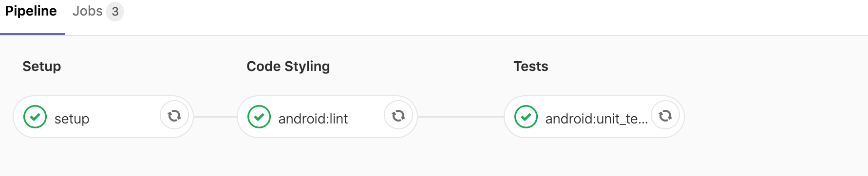Click the Code Styling stage heading
The image size is (868, 176).
coord(288,67)
